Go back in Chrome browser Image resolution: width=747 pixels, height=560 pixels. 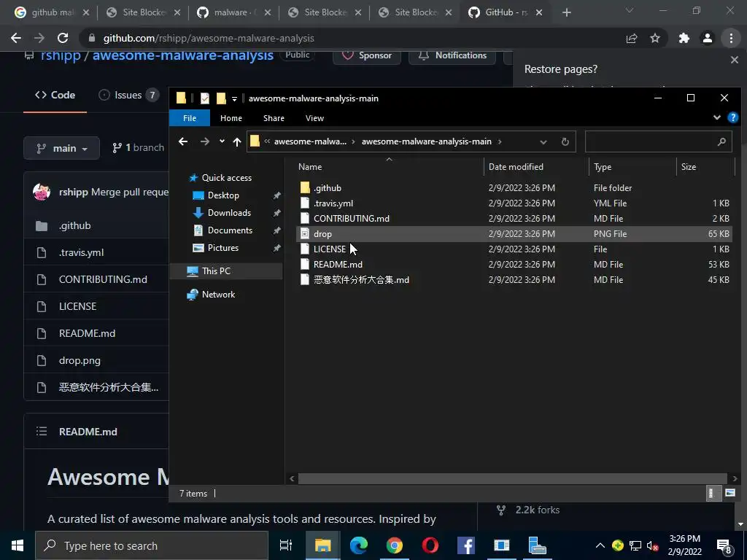click(16, 38)
